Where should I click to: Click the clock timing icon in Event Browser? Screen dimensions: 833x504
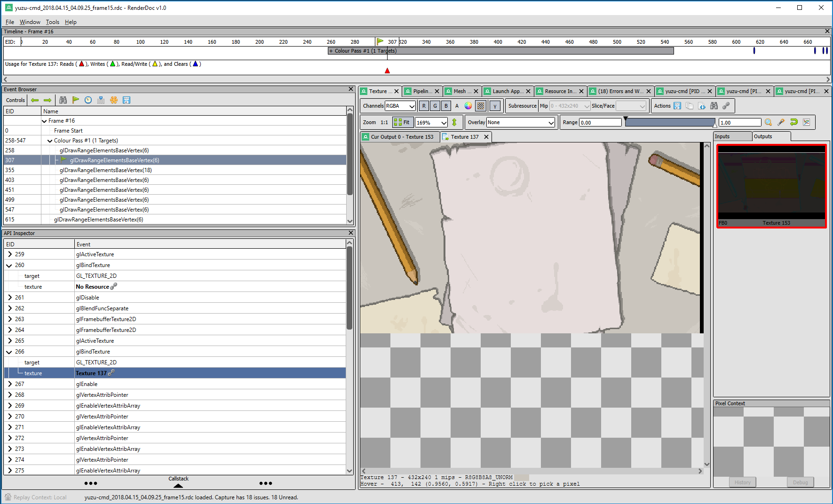(x=88, y=100)
